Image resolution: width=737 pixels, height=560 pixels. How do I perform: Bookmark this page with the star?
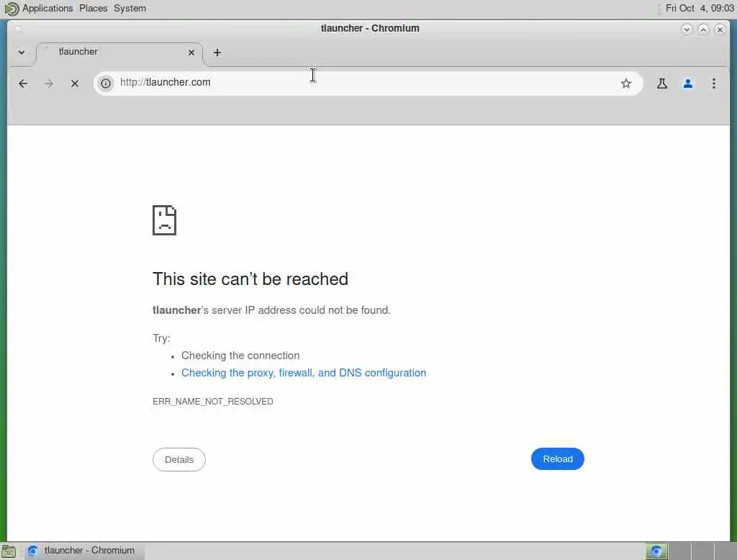tap(625, 83)
